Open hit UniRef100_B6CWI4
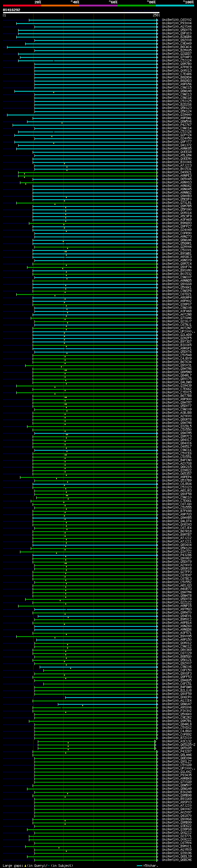Viewport: 197px width, 868px height. (177, 47)
